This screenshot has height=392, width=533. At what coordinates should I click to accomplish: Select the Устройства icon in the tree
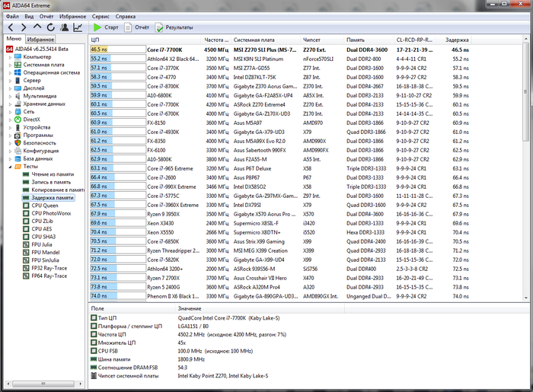pos(18,127)
